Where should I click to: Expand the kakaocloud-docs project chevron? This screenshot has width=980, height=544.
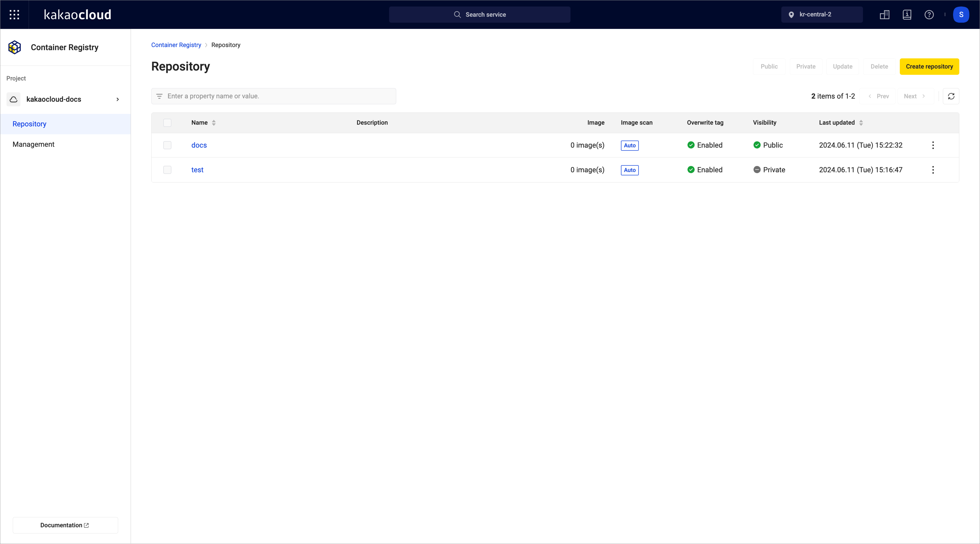pyautogui.click(x=118, y=99)
